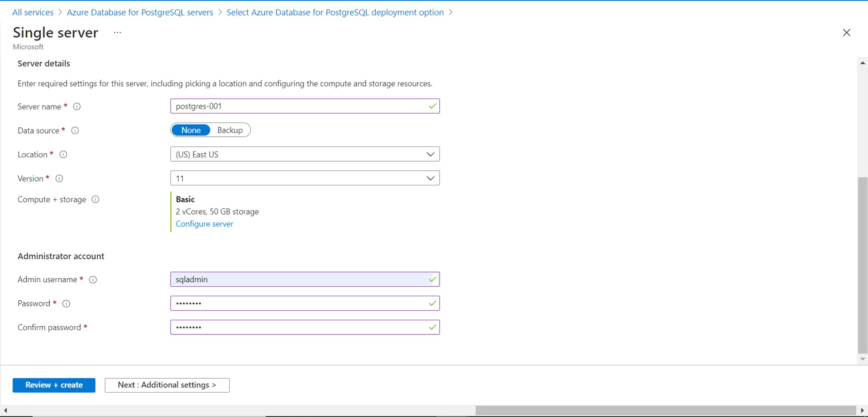This screenshot has height=417, width=868.
Task: Click the Location info icon
Action: click(x=63, y=154)
